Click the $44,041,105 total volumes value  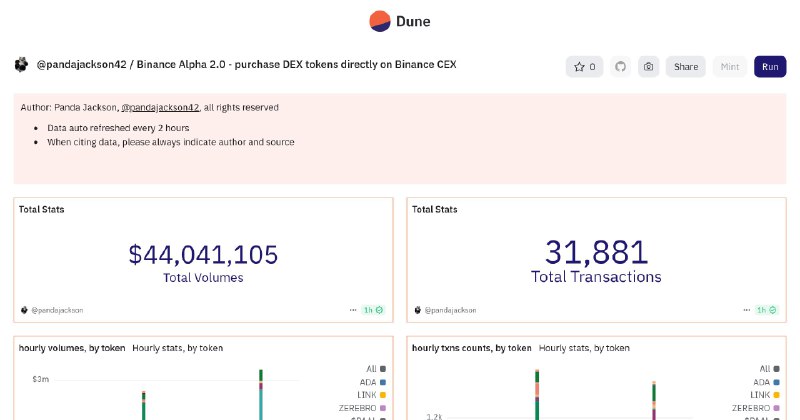(x=203, y=255)
